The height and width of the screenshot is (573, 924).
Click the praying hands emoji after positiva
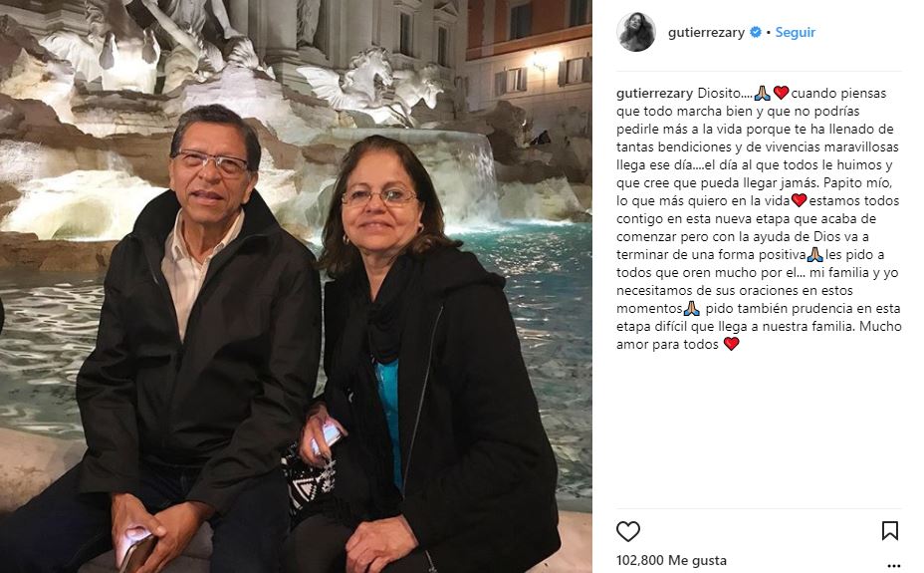point(814,255)
